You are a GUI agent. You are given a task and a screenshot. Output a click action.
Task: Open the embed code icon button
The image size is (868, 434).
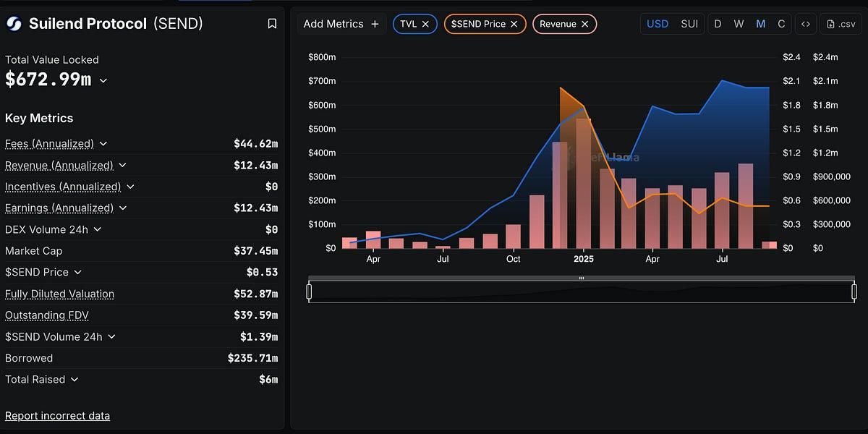tap(805, 24)
